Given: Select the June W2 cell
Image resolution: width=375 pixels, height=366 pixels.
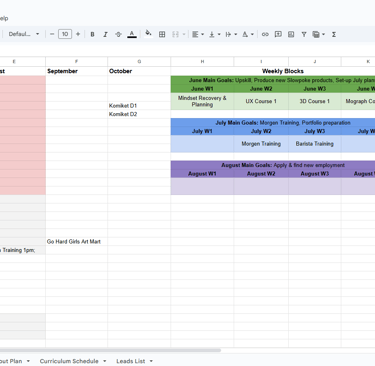Looking at the screenshot, I should (261, 89).
